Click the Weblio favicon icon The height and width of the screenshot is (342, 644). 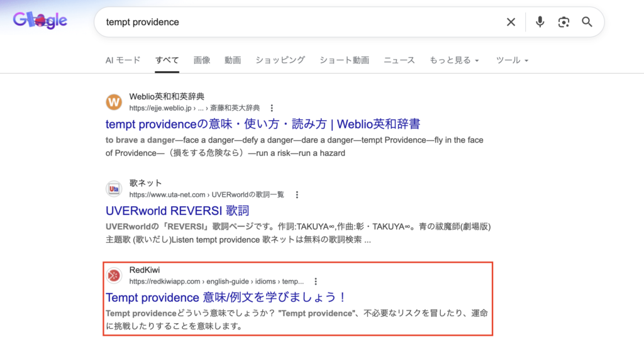114,102
